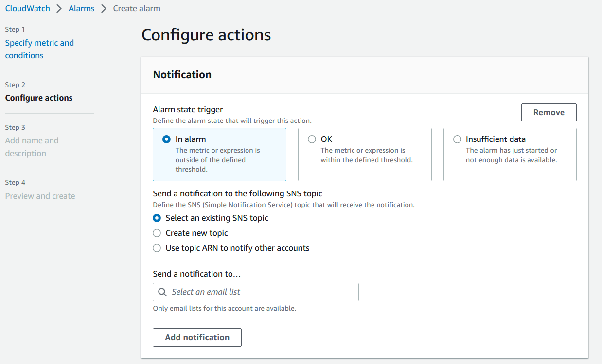Click Step 4 'Preview and create'
Viewport: 602px width, 364px height.
[40, 196]
